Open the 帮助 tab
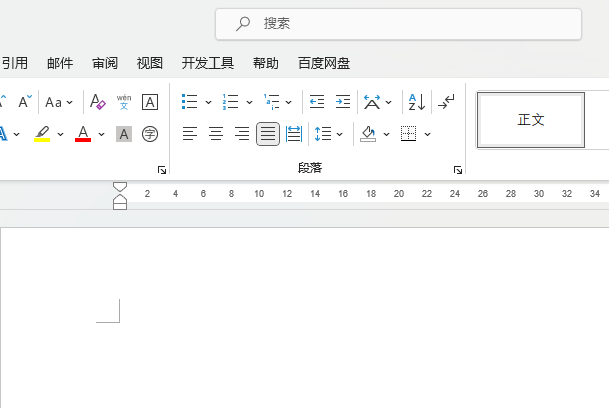 (x=266, y=63)
